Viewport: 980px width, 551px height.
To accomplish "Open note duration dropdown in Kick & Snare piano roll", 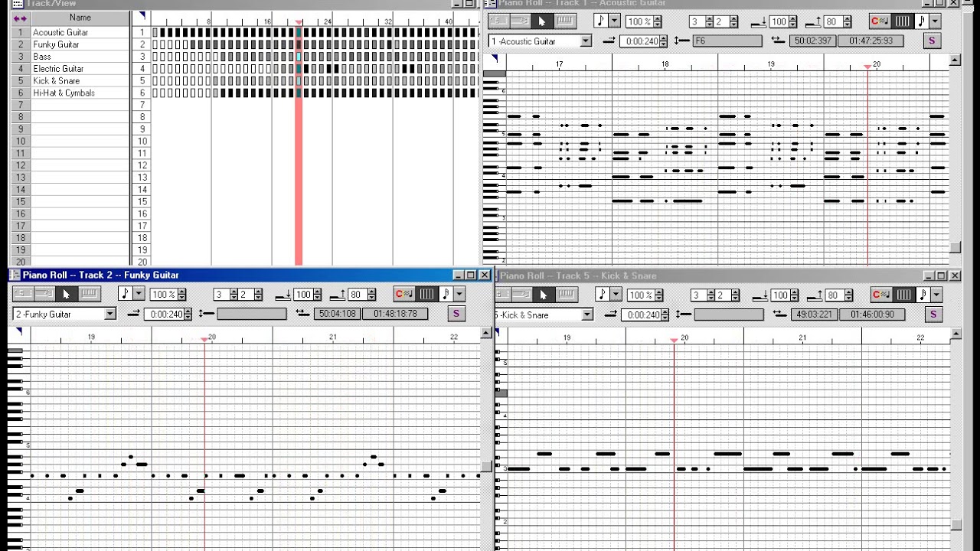I will pos(616,295).
